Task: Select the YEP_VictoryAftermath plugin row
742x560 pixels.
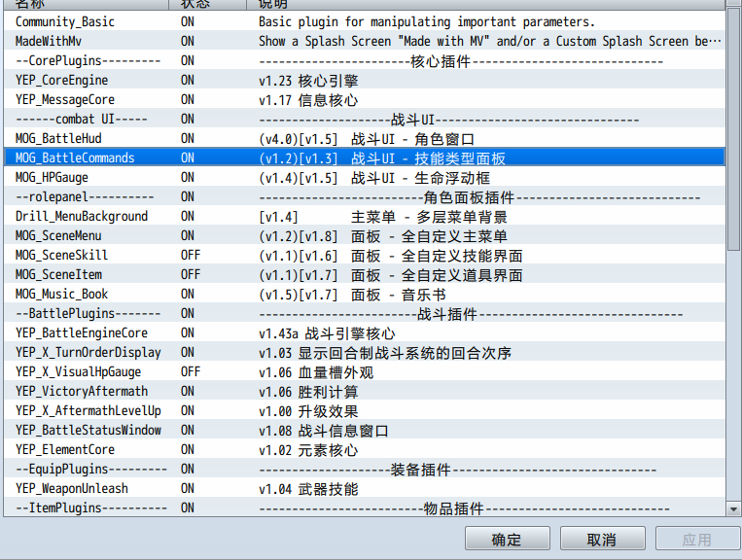Action: point(365,391)
